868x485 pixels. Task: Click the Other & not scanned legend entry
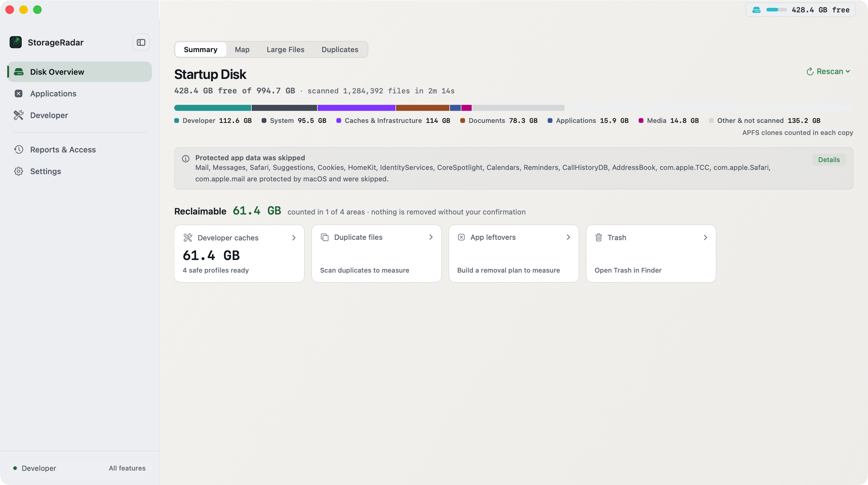[x=765, y=121]
